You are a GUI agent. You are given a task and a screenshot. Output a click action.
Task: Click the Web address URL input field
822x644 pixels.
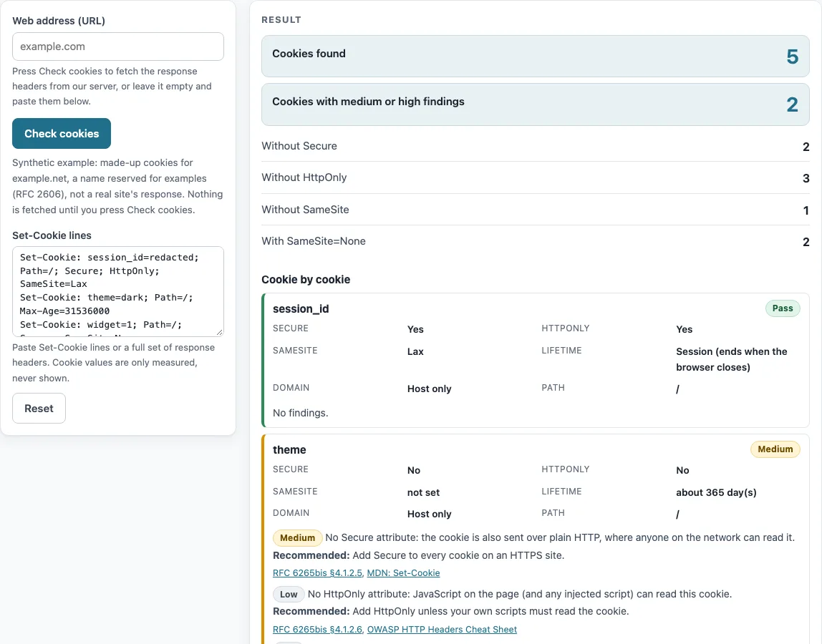[118, 47]
